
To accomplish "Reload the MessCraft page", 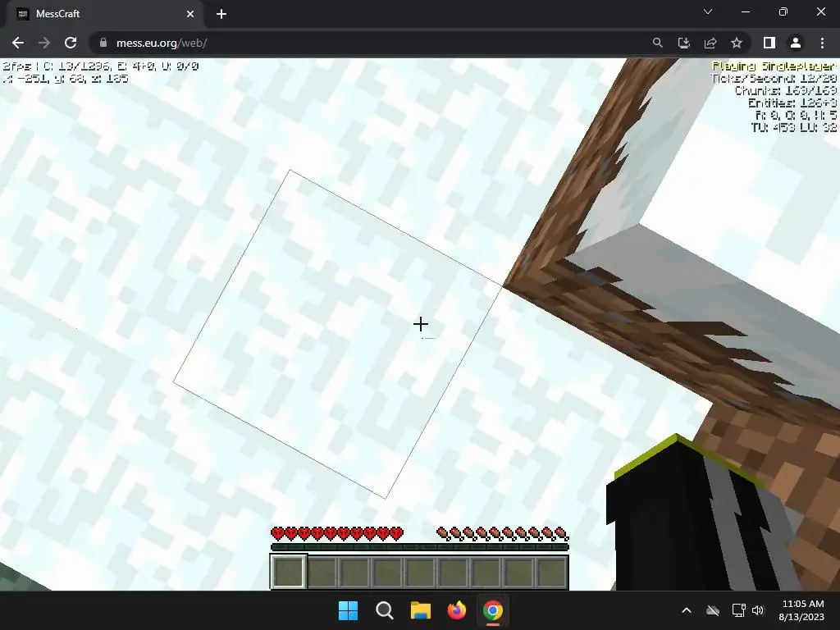I will (71, 43).
